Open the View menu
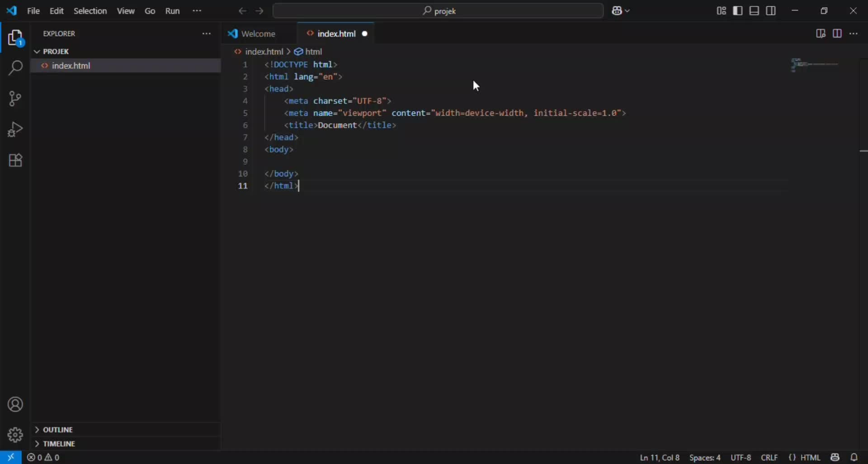868x464 pixels. click(x=126, y=11)
